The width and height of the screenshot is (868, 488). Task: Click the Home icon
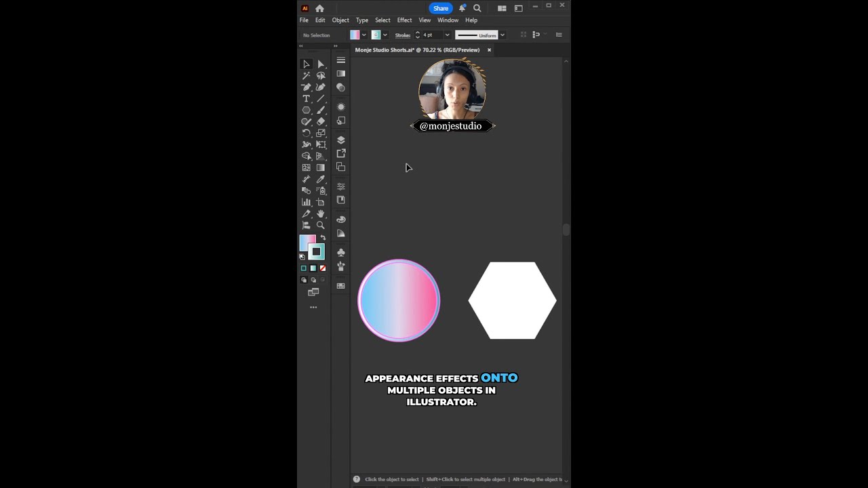(x=319, y=8)
